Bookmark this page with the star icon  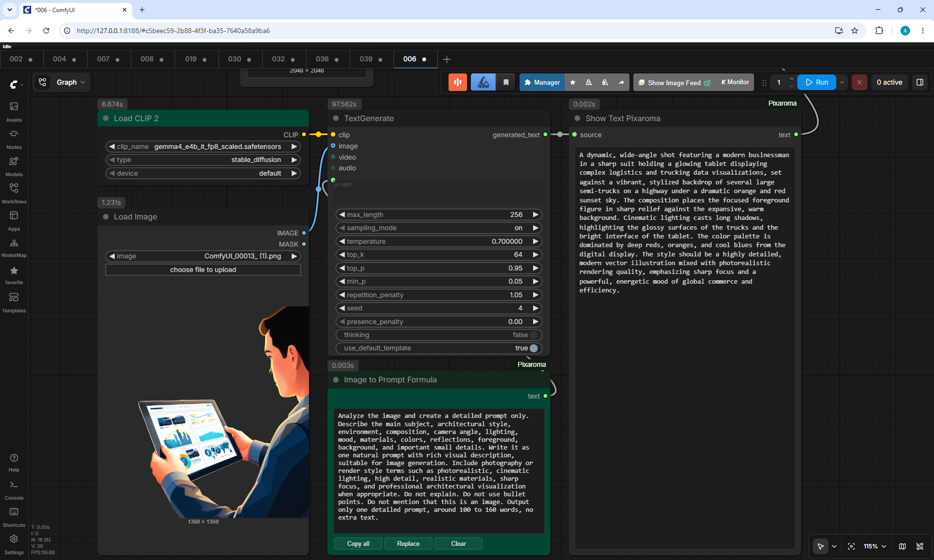pyautogui.click(x=855, y=31)
